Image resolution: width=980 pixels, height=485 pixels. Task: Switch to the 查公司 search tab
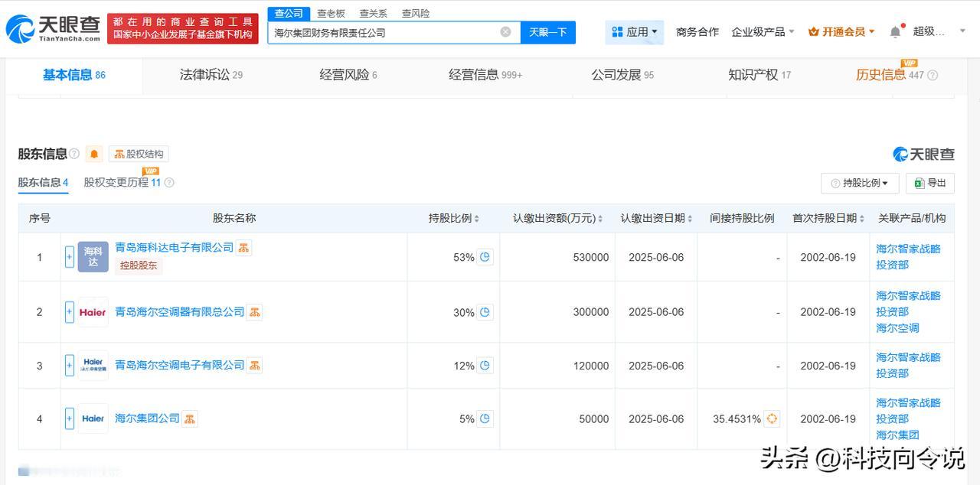[x=289, y=14]
